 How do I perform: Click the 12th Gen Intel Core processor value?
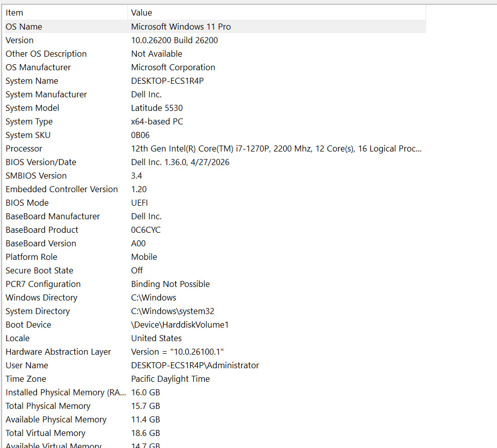tap(277, 148)
